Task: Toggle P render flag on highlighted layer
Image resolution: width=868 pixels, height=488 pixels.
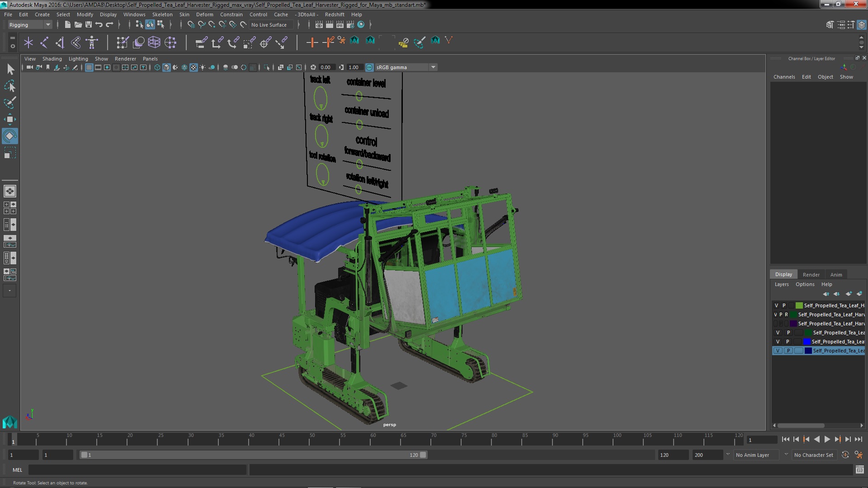Action: click(x=788, y=350)
